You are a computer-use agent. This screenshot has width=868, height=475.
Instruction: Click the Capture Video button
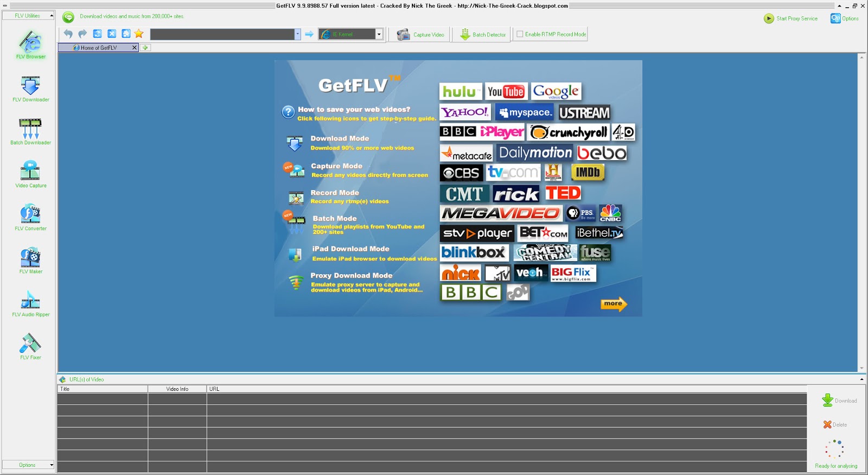[x=420, y=35]
